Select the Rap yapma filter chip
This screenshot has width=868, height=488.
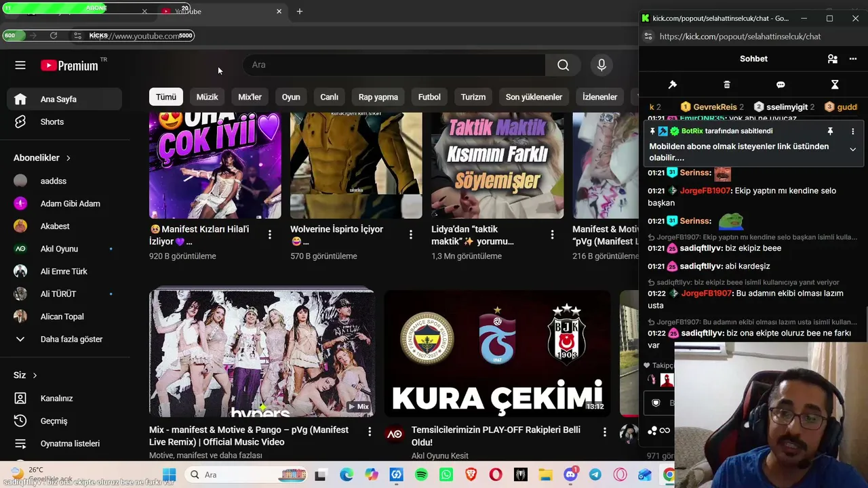pos(378,97)
